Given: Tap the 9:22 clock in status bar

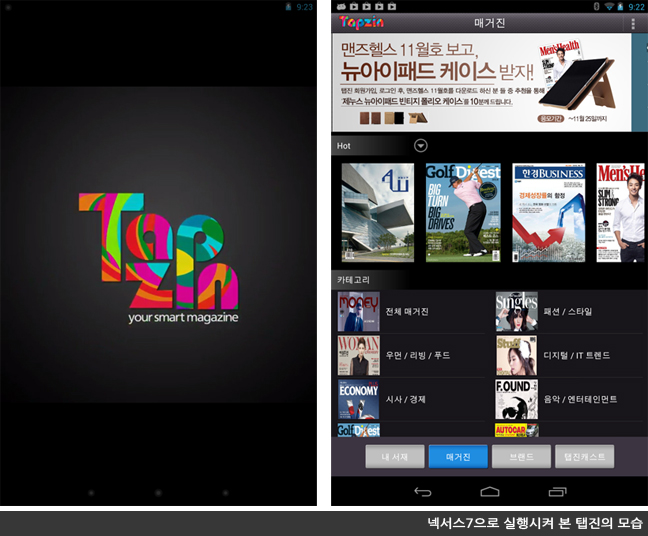Looking at the screenshot, I should (x=636, y=7).
